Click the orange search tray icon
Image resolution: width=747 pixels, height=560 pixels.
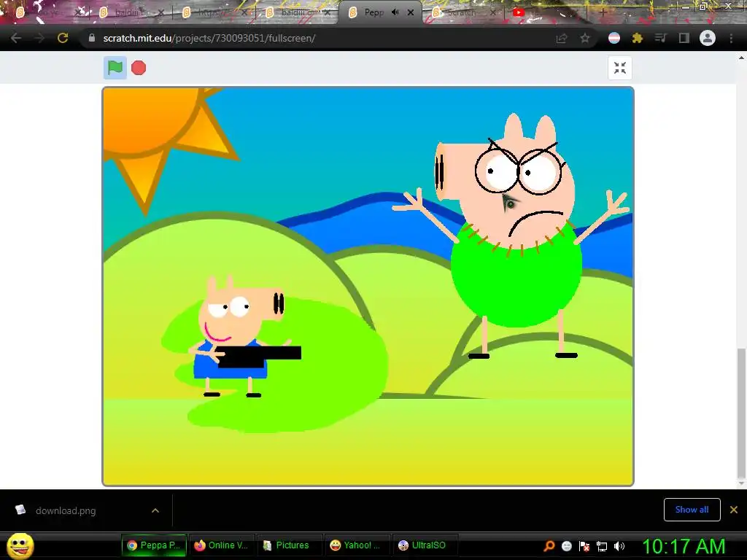[x=549, y=546]
